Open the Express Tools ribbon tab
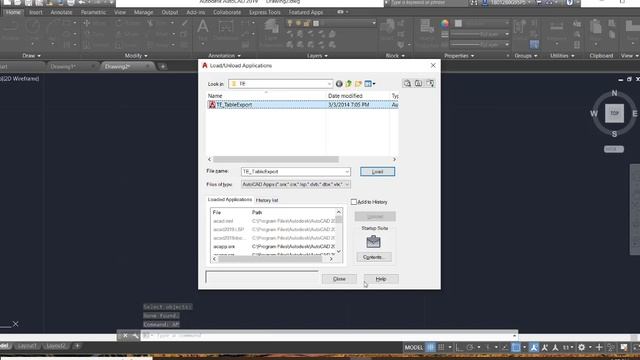 [264, 12]
